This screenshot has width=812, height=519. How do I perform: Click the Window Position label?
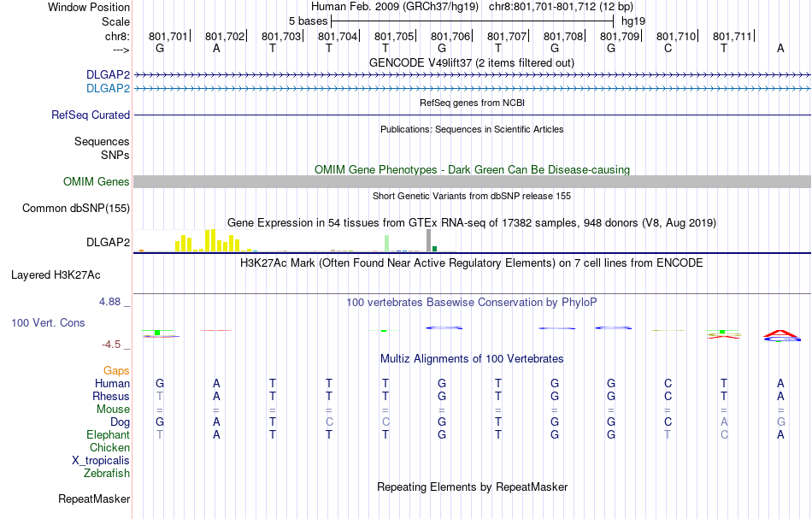89,7
